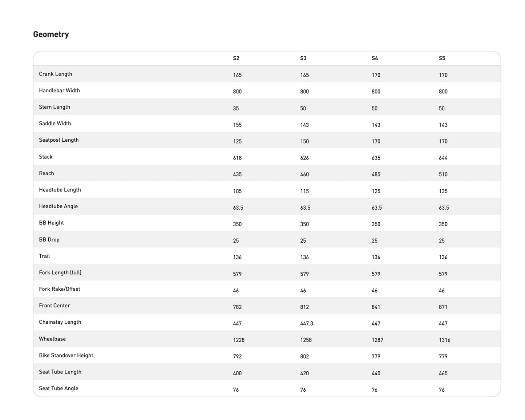
Task: Click the Reach row label
Action: click(x=47, y=173)
